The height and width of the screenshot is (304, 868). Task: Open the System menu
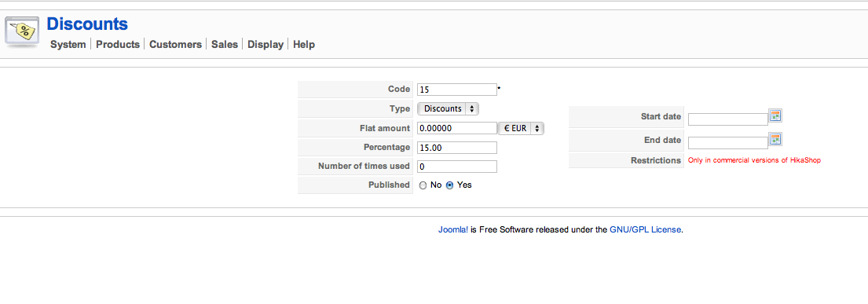tap(68, 44)
